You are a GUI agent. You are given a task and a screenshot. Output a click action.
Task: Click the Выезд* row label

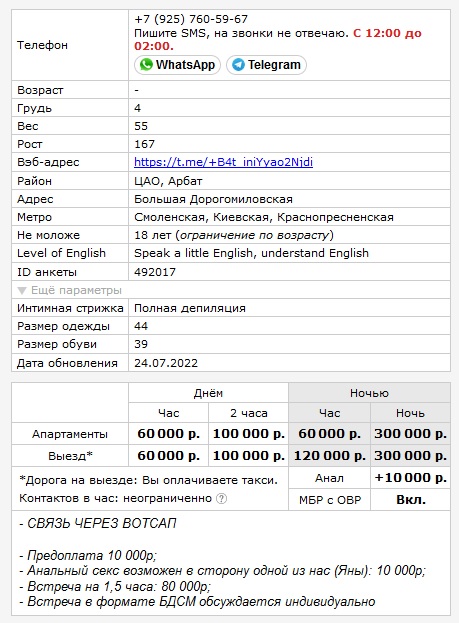click(70, 456)
